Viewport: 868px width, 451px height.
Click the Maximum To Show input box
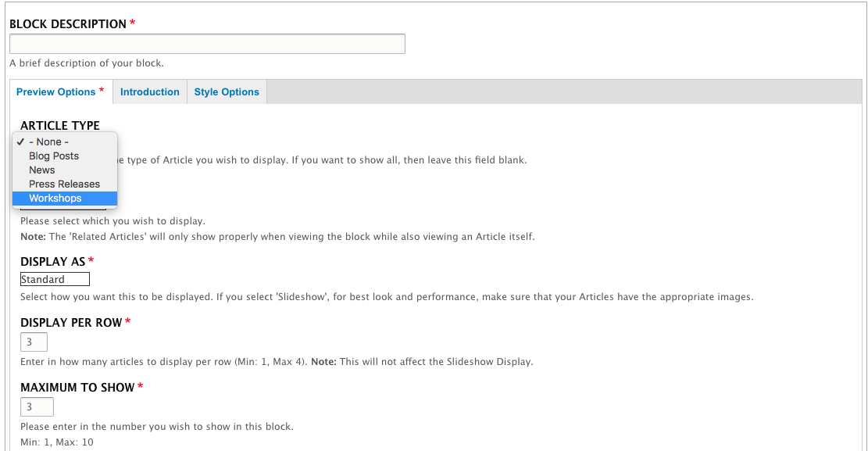pos(37,406)
